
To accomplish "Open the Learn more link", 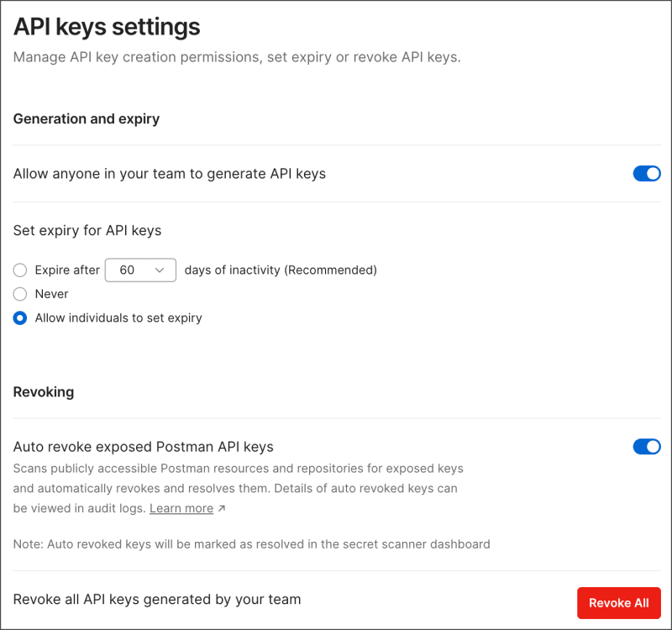I will (x=181, y=508).
